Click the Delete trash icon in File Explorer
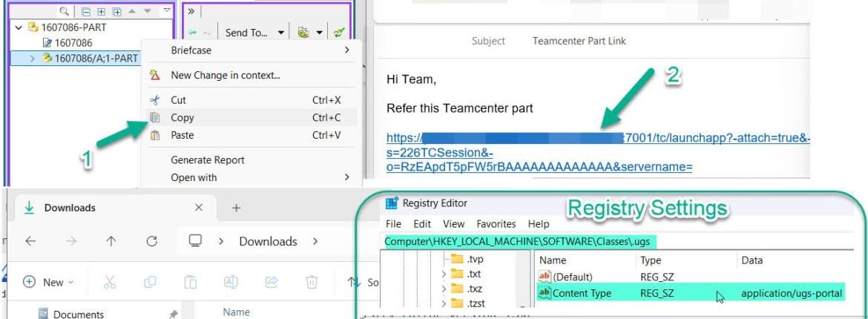 [312, 282]
